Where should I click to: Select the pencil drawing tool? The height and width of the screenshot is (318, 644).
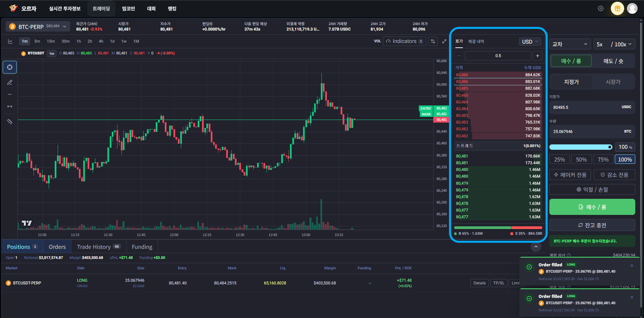(x=10, y=82)
